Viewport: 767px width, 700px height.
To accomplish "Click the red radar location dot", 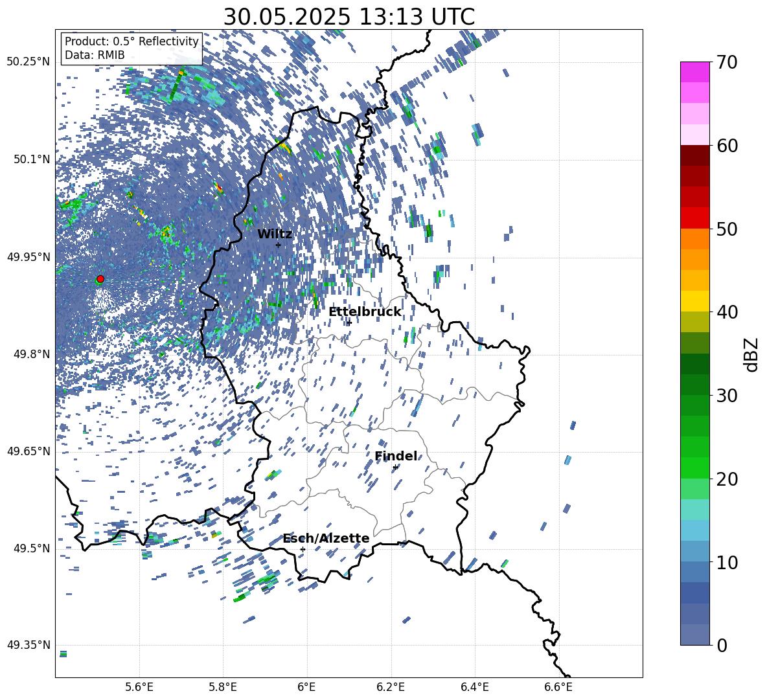I will 100,279.
